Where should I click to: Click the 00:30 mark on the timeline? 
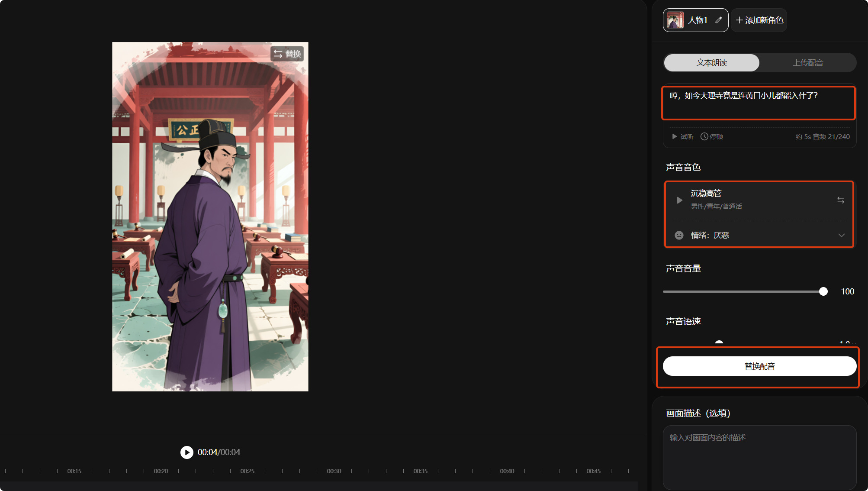click(334, 471)
